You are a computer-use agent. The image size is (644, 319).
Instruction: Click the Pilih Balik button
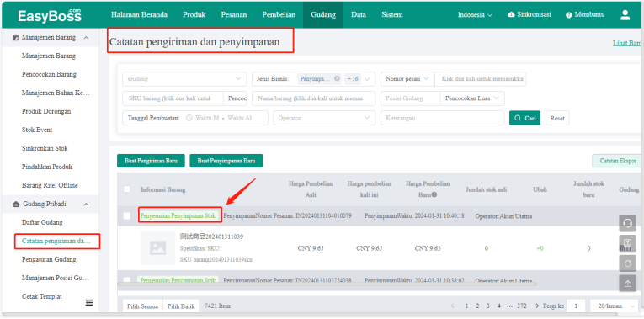[181, 306]
